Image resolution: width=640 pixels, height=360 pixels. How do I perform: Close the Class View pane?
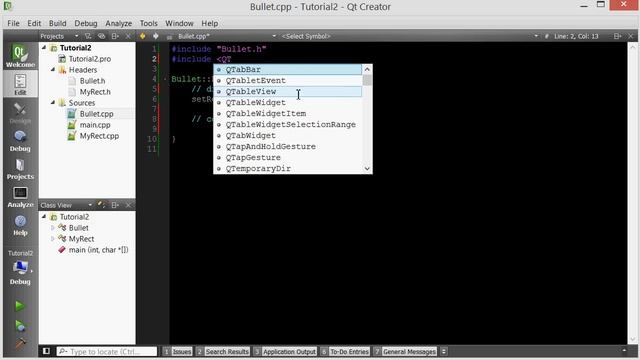tap(128, 205)
